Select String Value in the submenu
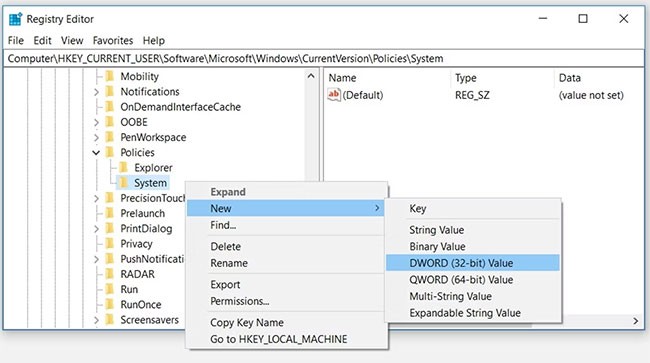 [x=473, y=230]
